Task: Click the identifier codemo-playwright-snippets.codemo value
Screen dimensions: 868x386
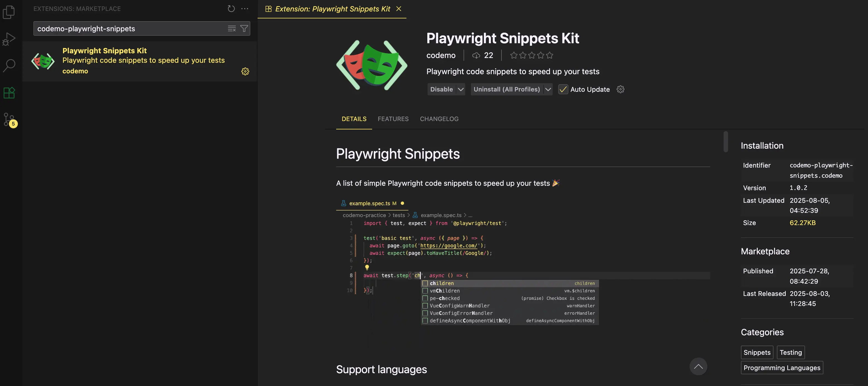Action: click(821, 170)
